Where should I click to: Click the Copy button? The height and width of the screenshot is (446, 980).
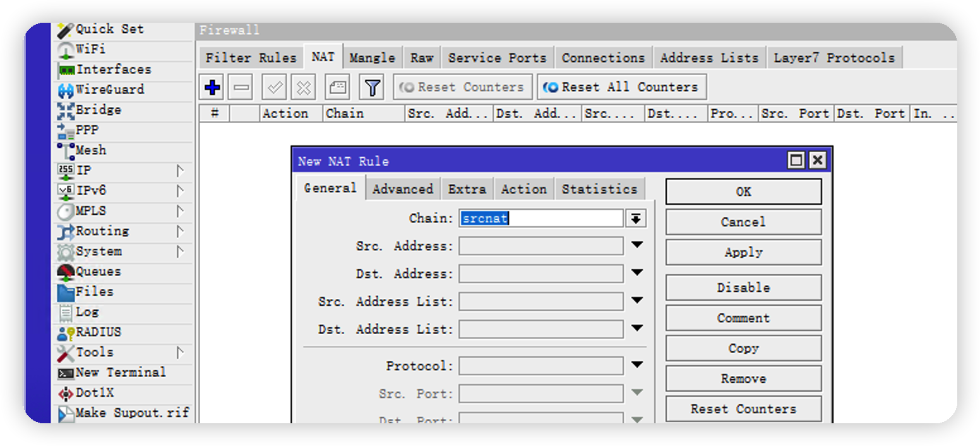click(743, 348)
